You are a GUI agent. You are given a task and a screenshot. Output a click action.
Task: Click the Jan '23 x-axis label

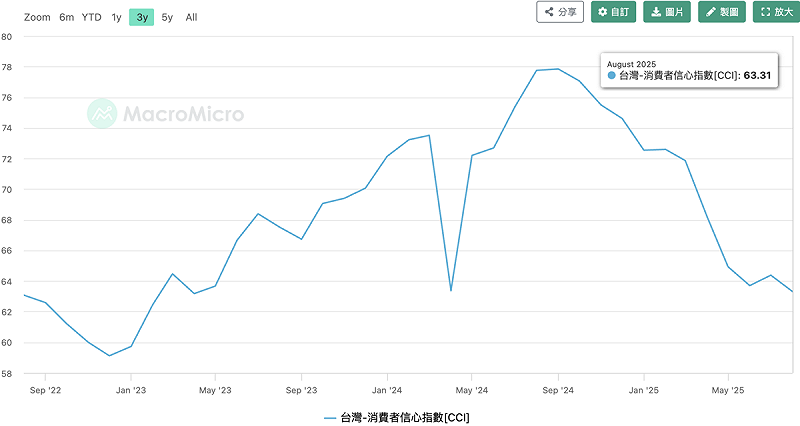click(131, 390)
